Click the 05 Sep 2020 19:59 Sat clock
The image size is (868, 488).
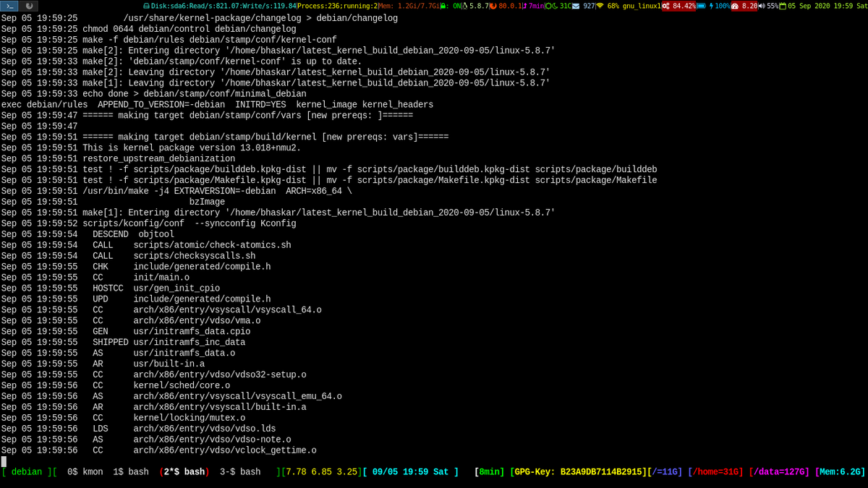click(x=827, y=6)
